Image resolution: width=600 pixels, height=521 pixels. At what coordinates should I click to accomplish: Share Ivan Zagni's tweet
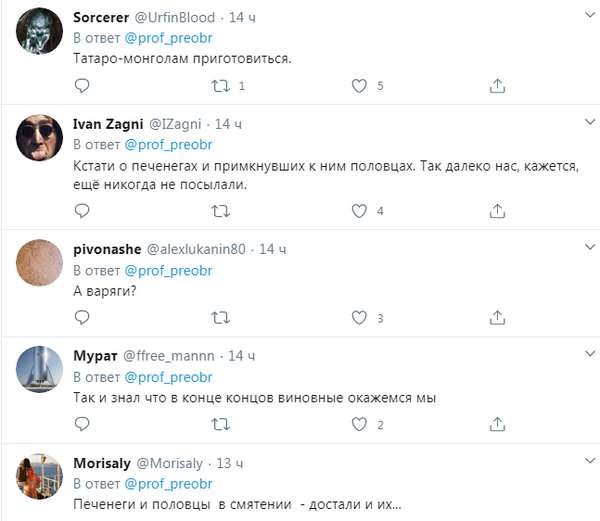coord(497,211)
